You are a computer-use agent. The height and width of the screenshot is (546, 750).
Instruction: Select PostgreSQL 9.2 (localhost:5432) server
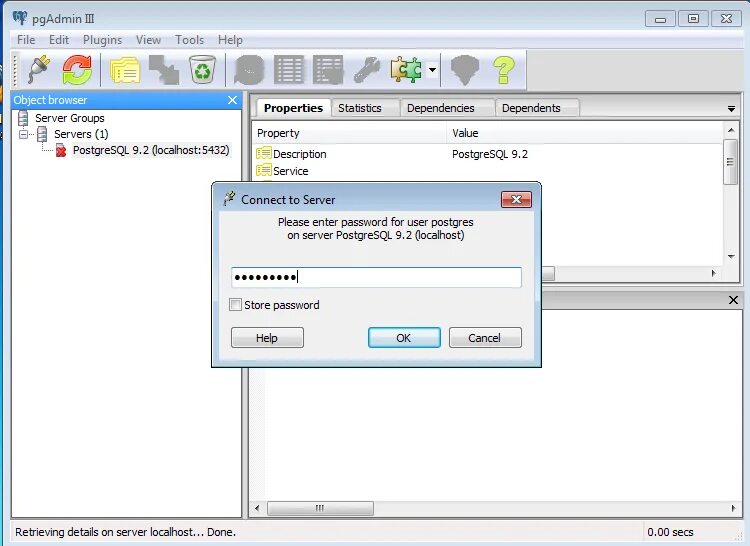151,150
